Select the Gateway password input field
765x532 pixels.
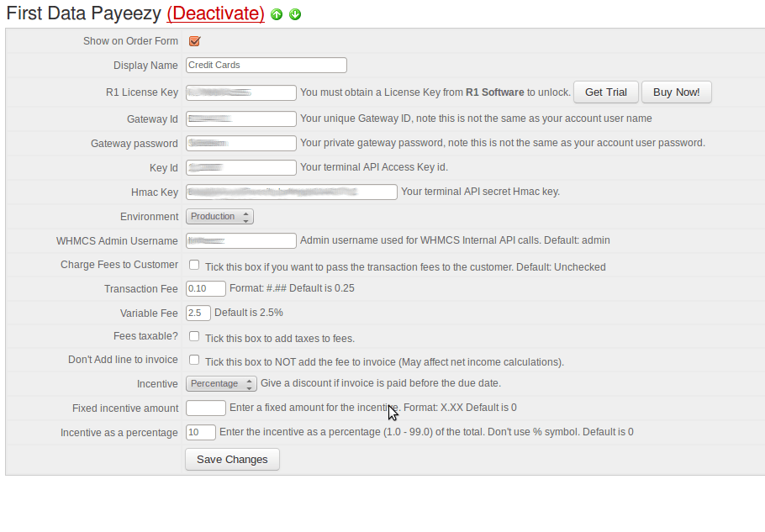coord(241,143)
